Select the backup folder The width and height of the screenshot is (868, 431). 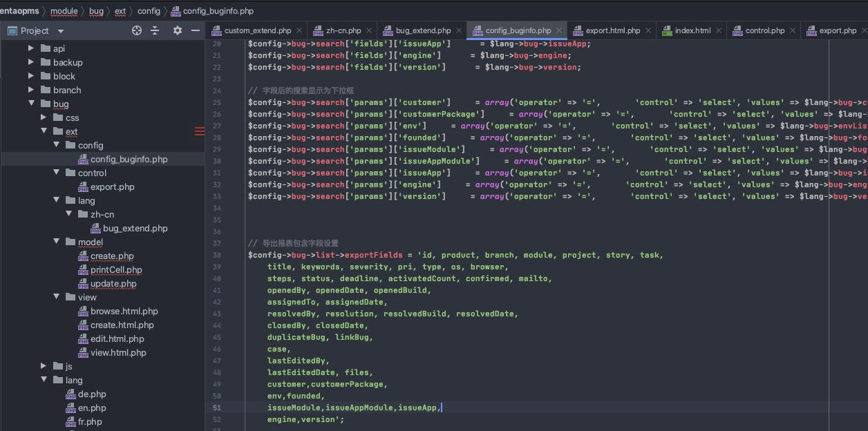coord(68,62)
